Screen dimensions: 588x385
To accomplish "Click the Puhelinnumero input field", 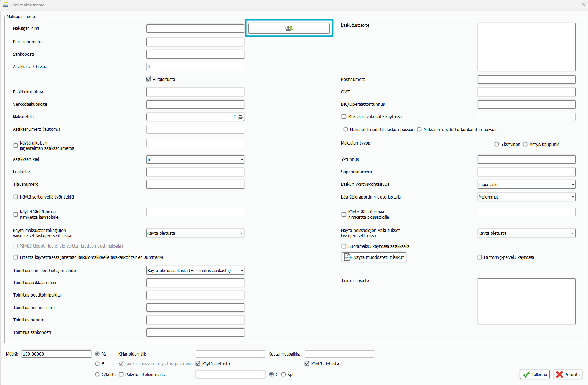I will pos(195,42).
